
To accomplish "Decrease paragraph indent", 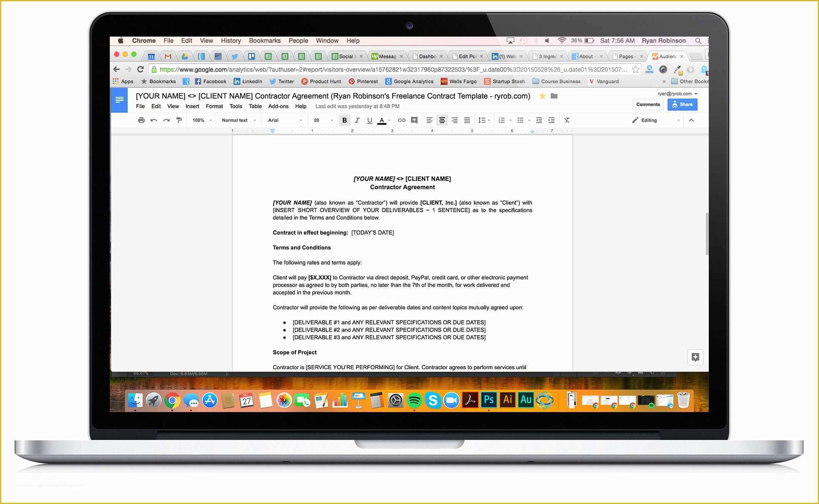I will 539,120.
